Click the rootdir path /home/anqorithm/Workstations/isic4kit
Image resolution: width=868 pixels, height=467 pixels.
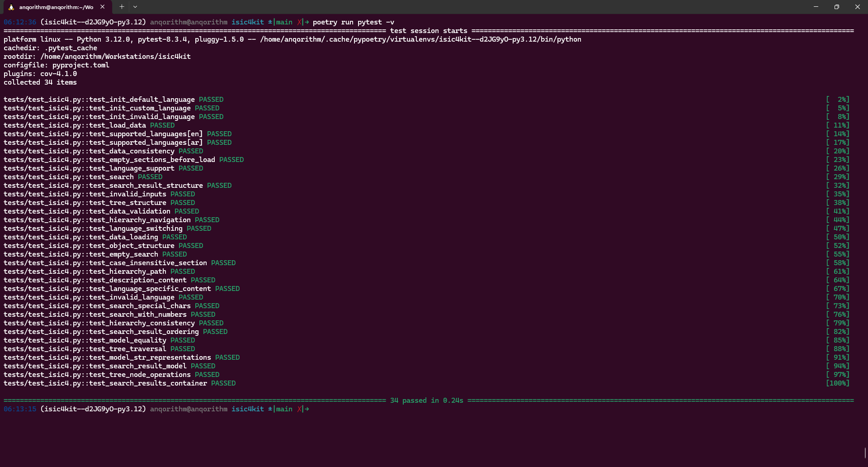[x=115, y=57]
